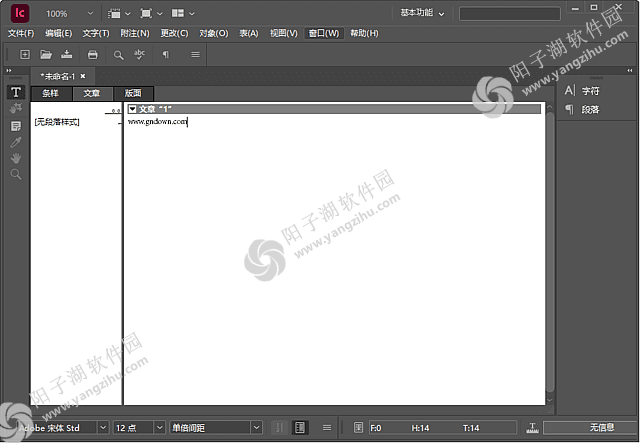Click the copyfit ruler T icon
Screen dimensions: 640x443
(532, 427)
